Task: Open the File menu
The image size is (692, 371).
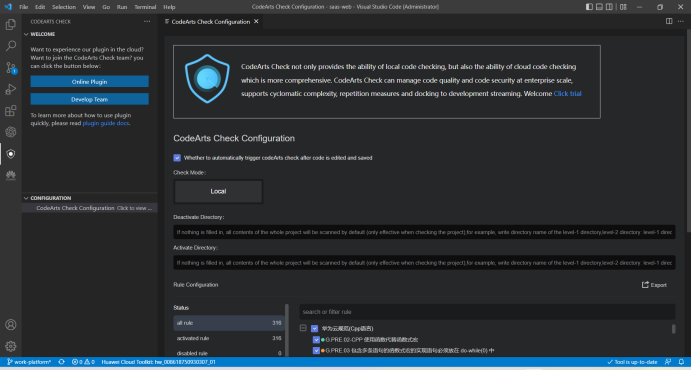Action: click(23, 7)
